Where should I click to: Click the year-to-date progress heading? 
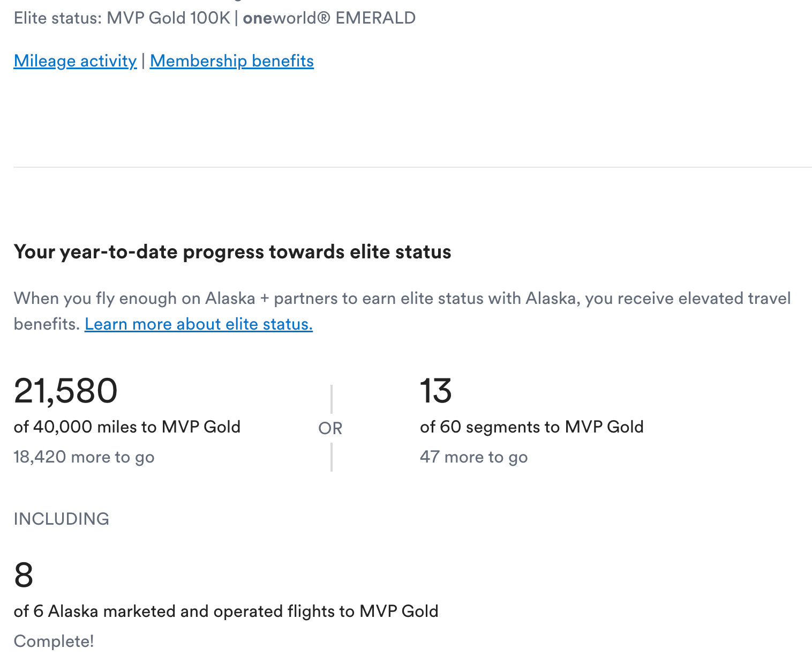[232, 251]
